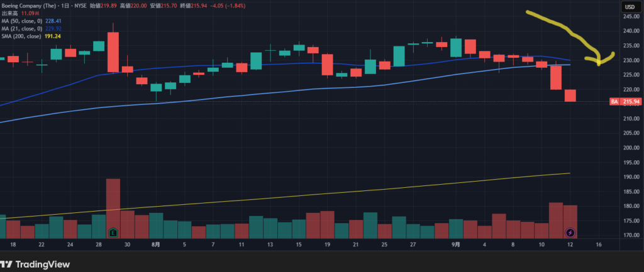The width and height of the screenshot is (644, 272).
Task: Click the red BA 215.94 price label
Action: 626,101
